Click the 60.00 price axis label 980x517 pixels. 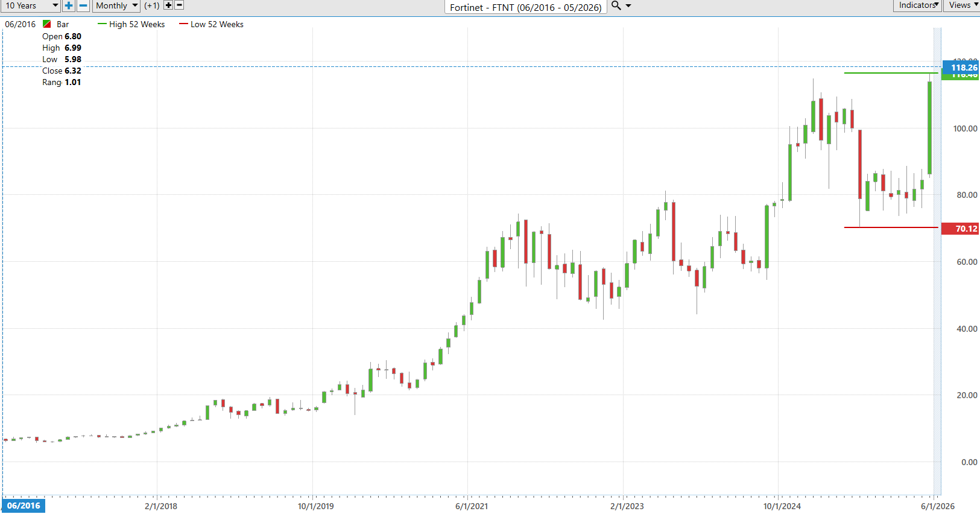click(x=967, y=262)
